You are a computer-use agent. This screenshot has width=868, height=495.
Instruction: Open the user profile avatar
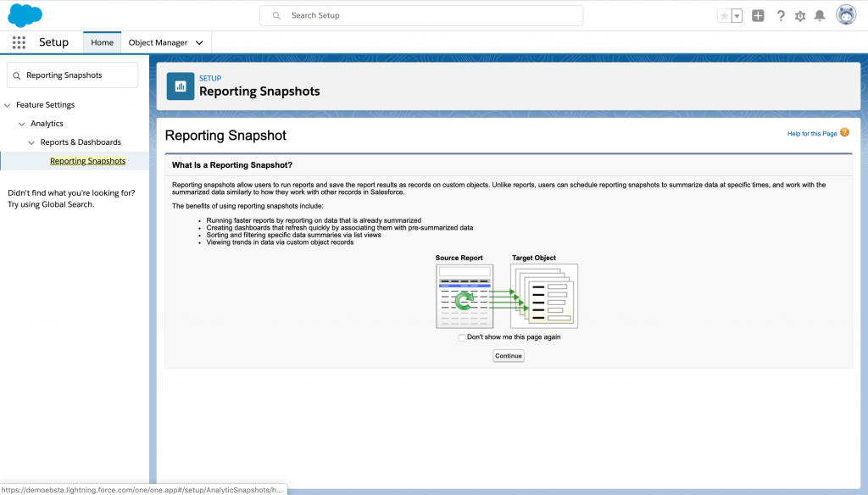845,15
